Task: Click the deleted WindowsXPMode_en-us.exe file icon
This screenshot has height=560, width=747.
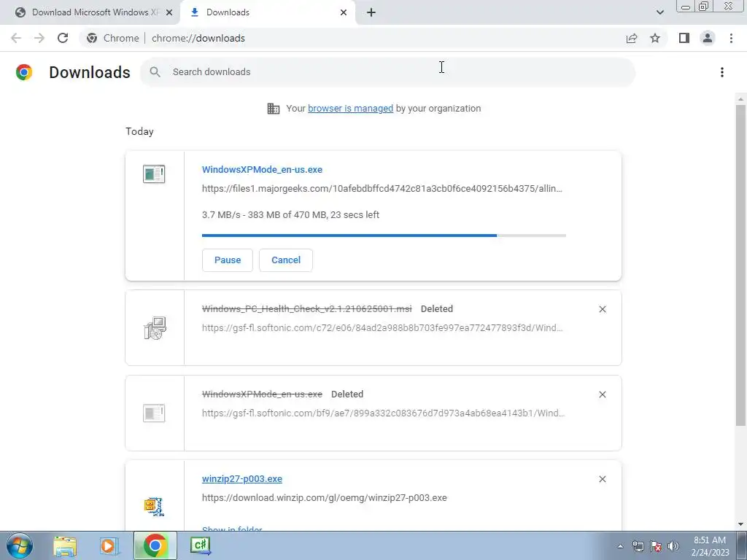Action: [154, 413]
